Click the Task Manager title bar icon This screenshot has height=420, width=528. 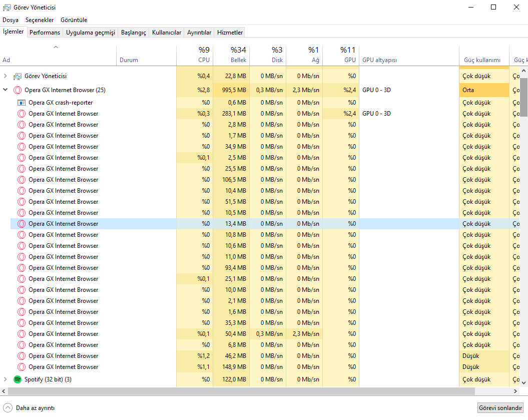click(7, 8)
